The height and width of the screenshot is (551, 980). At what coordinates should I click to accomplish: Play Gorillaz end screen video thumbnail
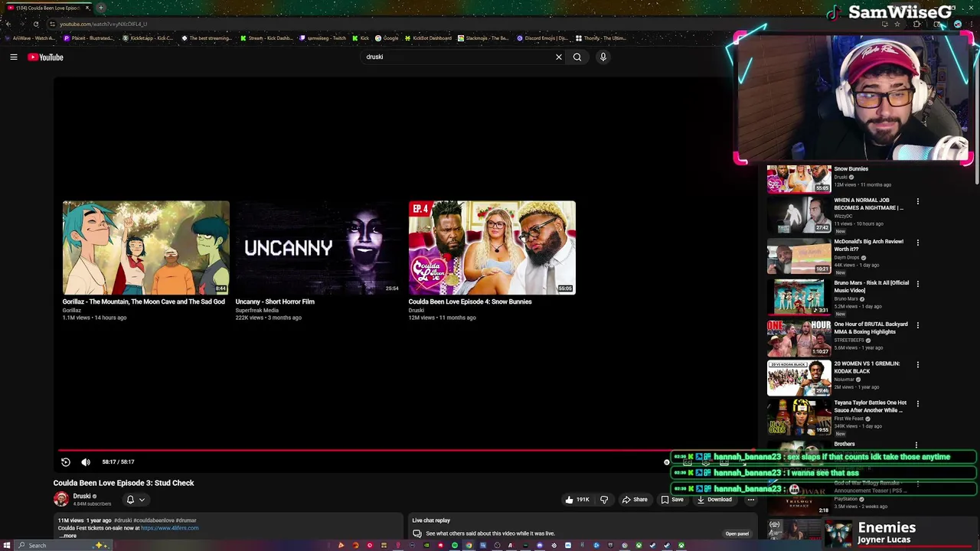click(x=145, y=248)
